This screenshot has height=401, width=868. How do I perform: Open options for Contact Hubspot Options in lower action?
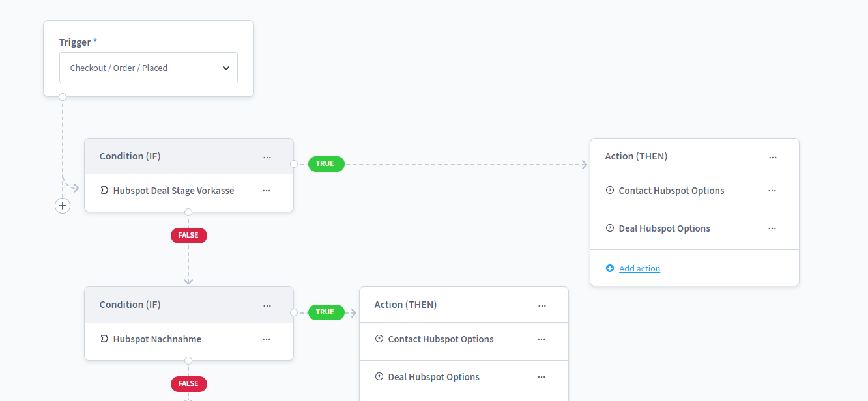(x=542, y=340)
